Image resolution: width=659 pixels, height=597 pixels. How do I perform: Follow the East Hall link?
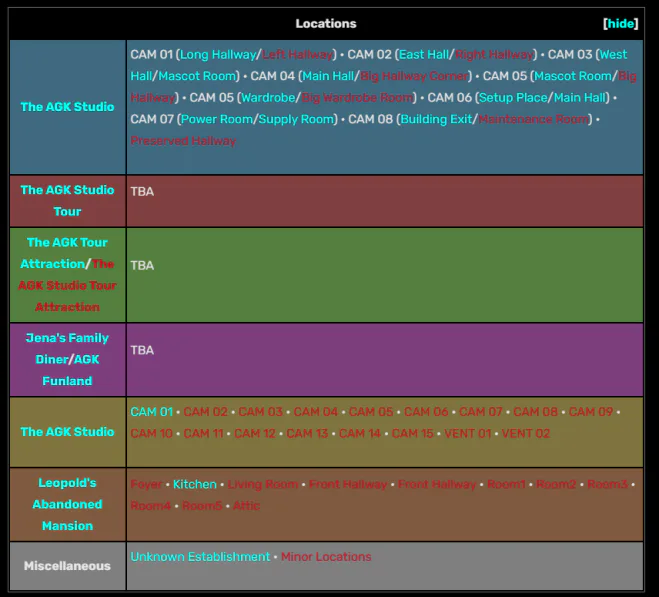pyautogui.click(x=424, y=55)
